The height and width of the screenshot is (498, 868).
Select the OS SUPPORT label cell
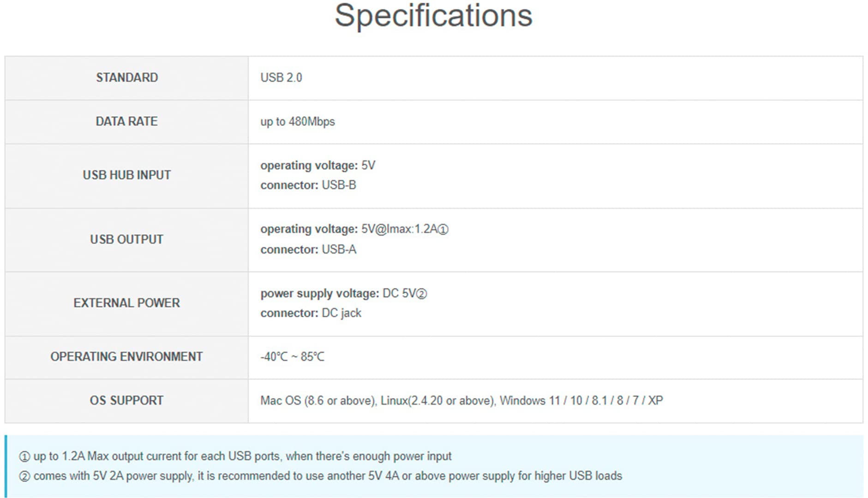(x=126, y=401)
